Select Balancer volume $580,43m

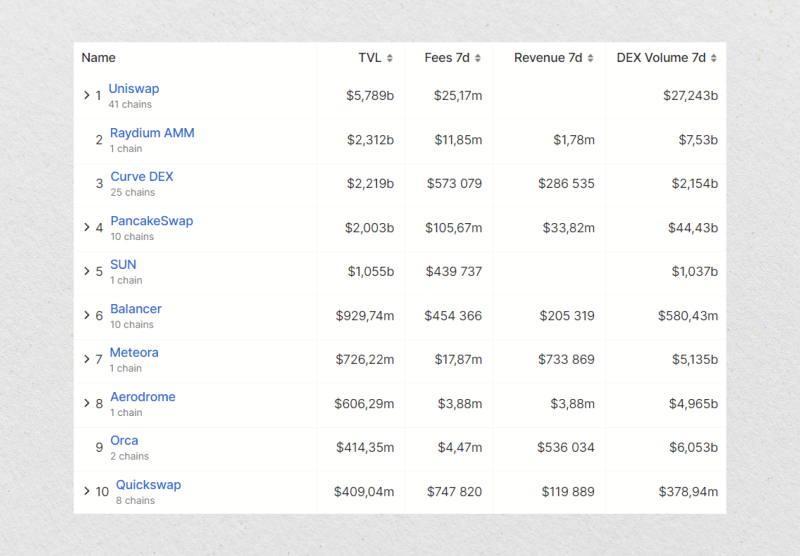688,316
